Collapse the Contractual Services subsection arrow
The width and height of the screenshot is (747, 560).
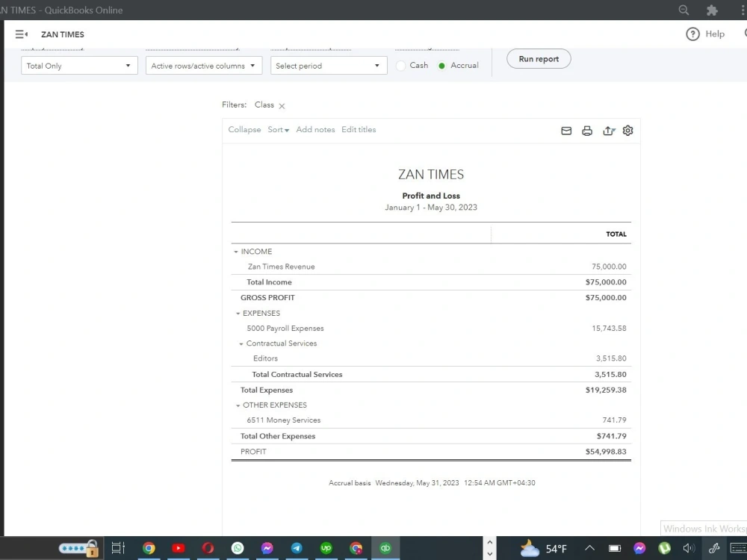tap(241, 343)
